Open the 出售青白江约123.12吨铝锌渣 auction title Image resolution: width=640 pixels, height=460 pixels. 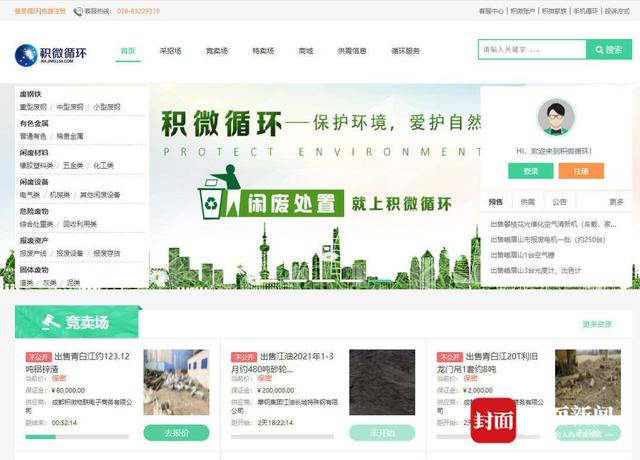[78, 363]
